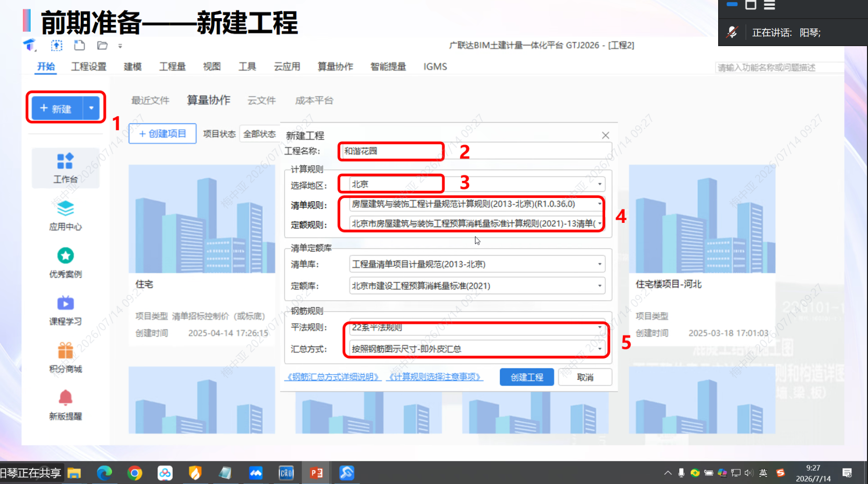Click the meeting bar hamburger menu icon

(x=769, y=5)
